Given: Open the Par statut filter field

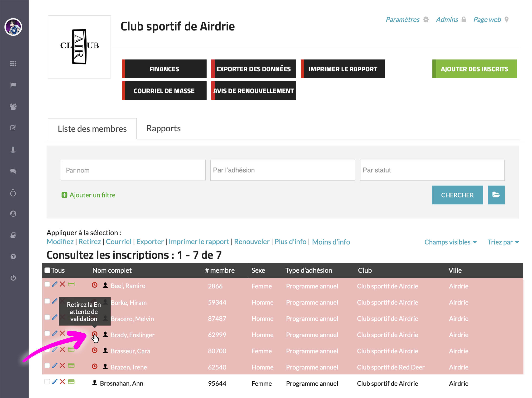Looking at the screenshot, I should pos(432,170).
